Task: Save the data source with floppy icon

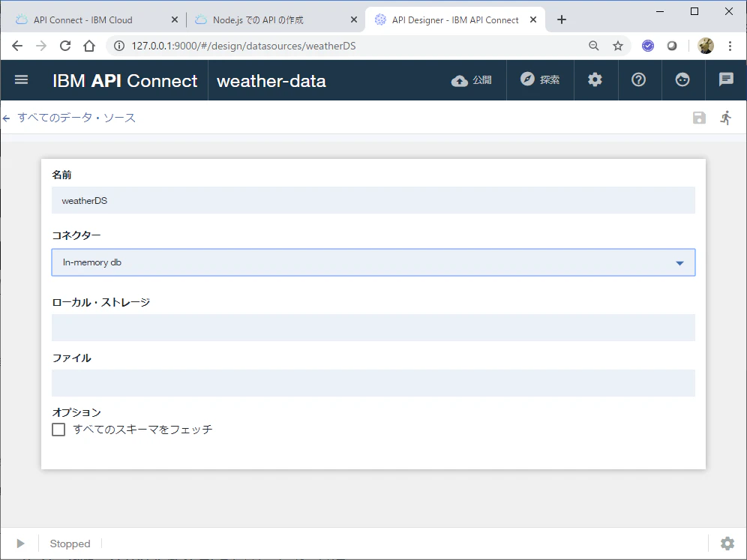Action: (x=699, y=118)
